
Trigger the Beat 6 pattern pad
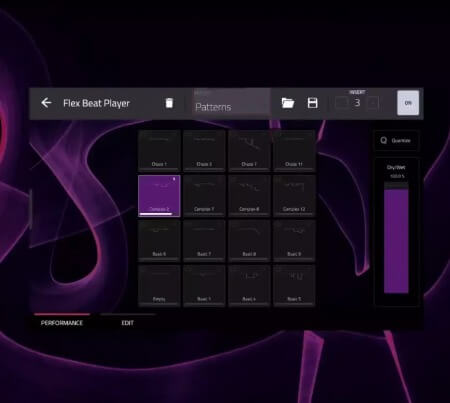click(x=159, y=241)
